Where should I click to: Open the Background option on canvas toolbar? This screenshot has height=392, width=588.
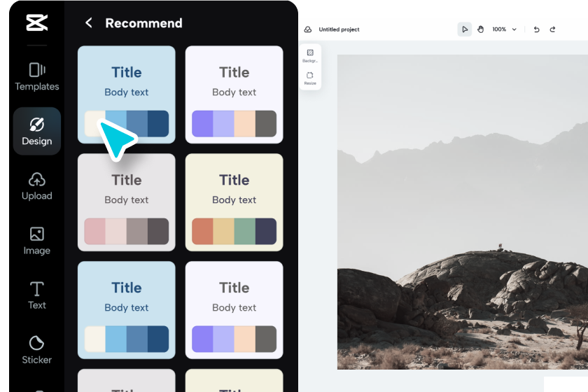(x=310, y=55)
